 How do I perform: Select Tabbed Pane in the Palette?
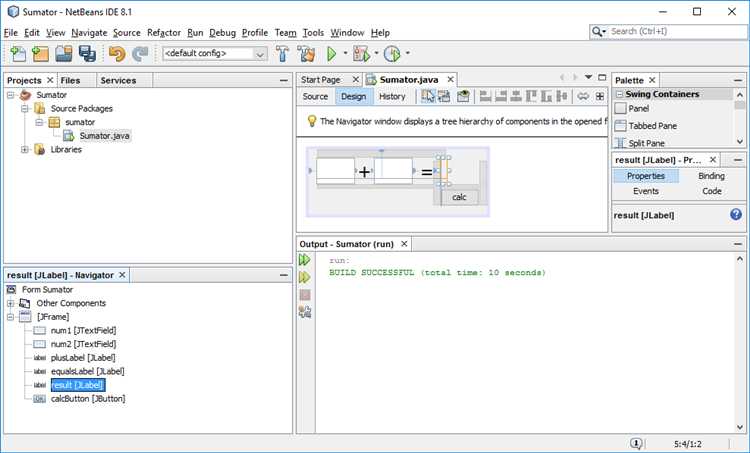coord(652,126)
